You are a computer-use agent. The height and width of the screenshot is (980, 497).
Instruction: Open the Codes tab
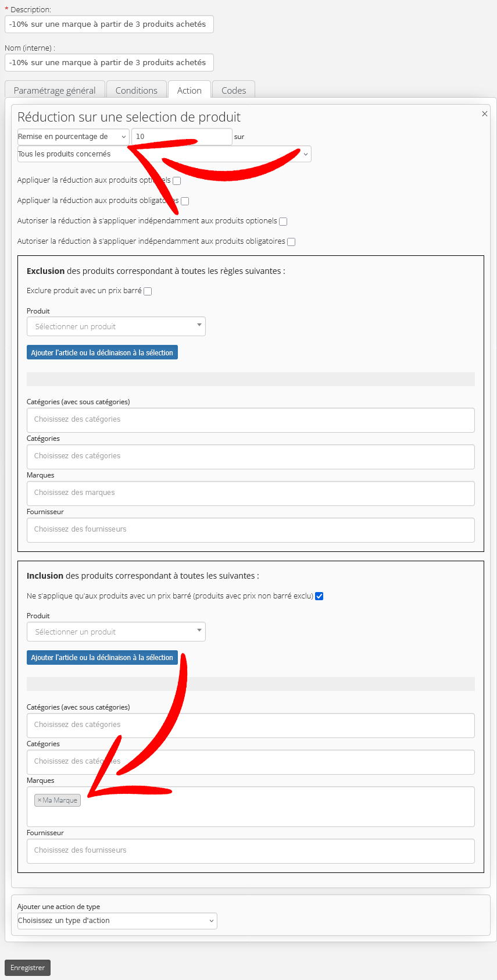tap(234, 90)
